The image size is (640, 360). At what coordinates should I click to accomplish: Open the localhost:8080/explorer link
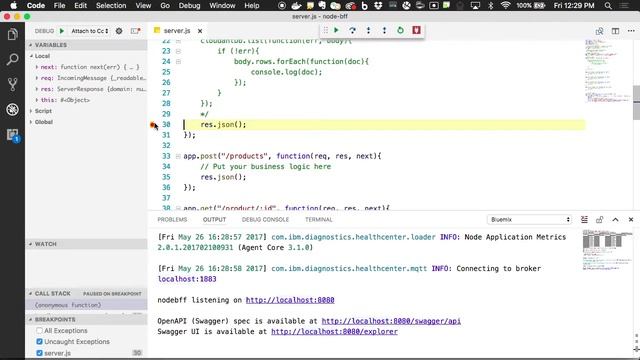click(x=334, y=331)
